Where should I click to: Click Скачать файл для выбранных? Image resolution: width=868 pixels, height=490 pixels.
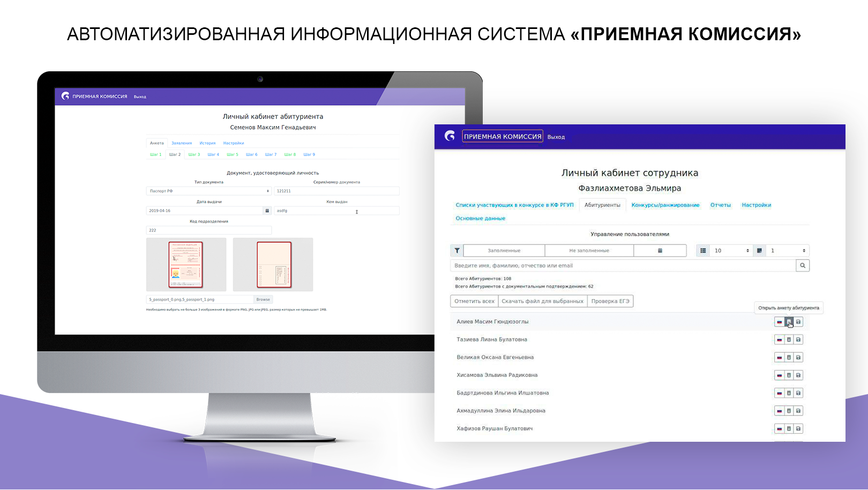click(x=542, y=301)
